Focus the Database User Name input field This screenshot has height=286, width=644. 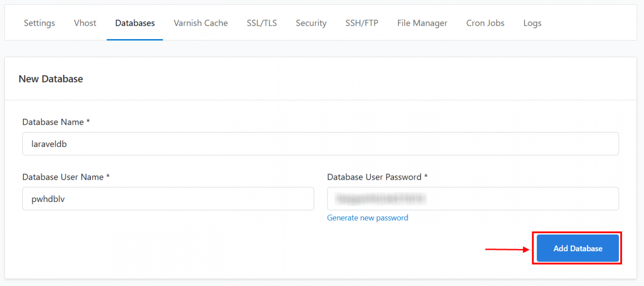pyautogui.click(x=168, y=199)
